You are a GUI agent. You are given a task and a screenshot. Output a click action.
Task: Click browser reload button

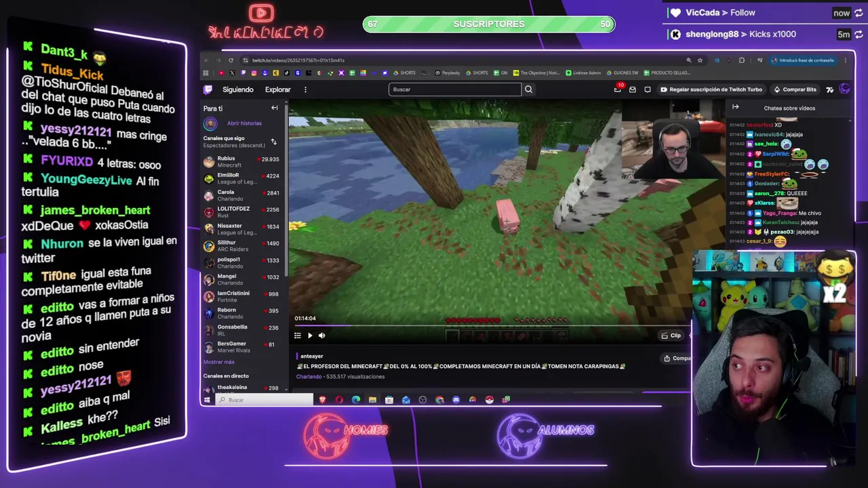[231, 60]
